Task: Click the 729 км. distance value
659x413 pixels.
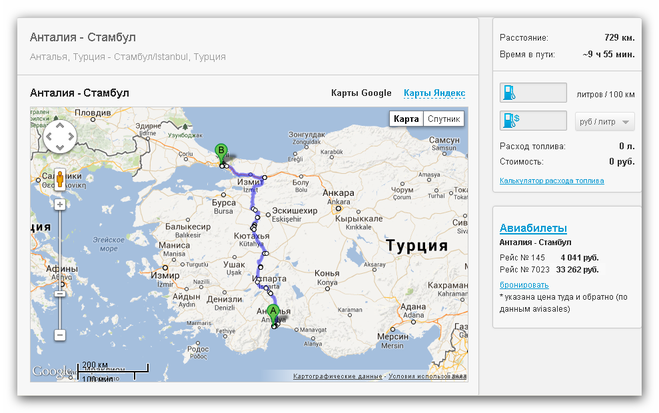Action: coord(619,37)
